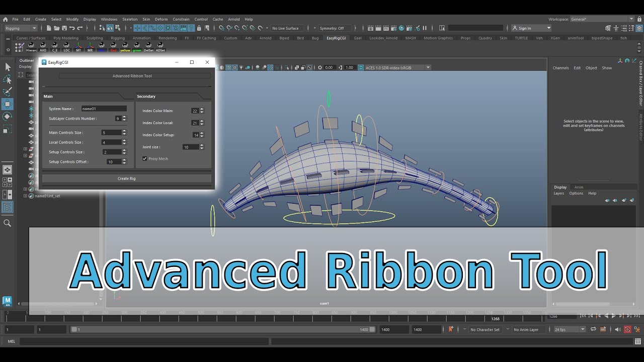Open the Skeleton menu
This screenshot has width=644, height=362.
coord(130,19)
